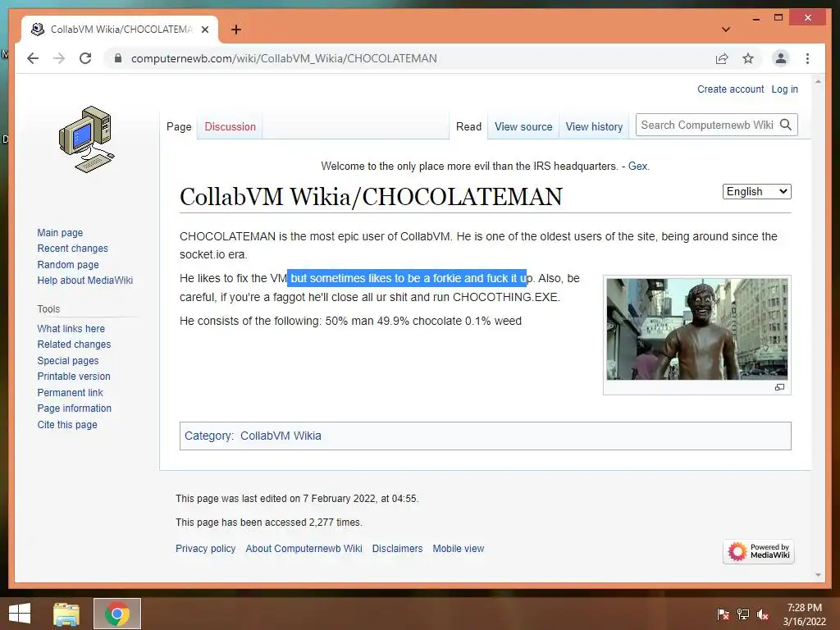
Task: Click Cite this page
Action: click(67, 425)
